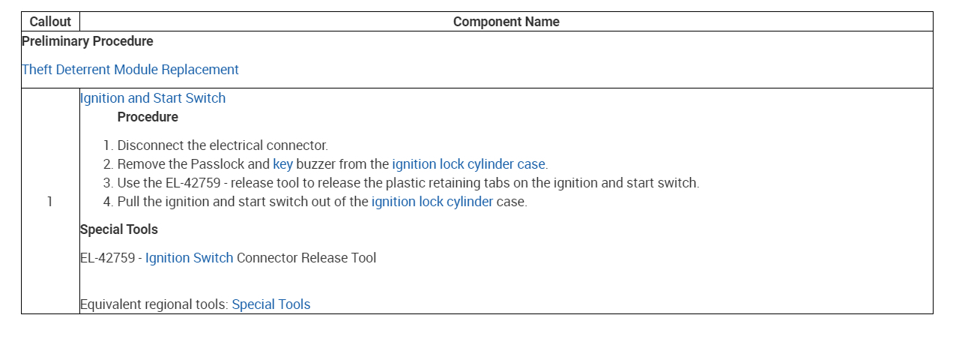Click the "EL-42759 -" text under Special Tools

coord(111,258)
